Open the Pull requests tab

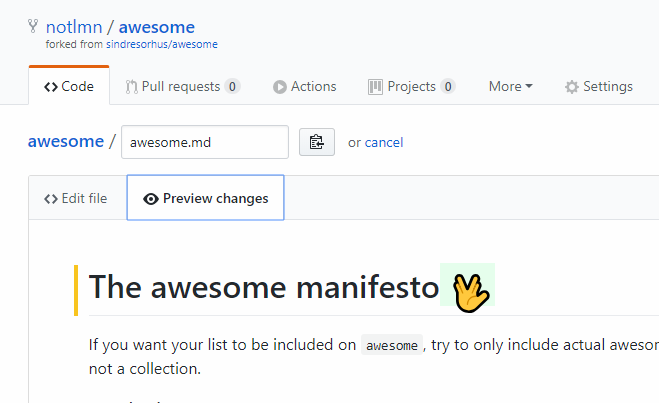(183, 87)
